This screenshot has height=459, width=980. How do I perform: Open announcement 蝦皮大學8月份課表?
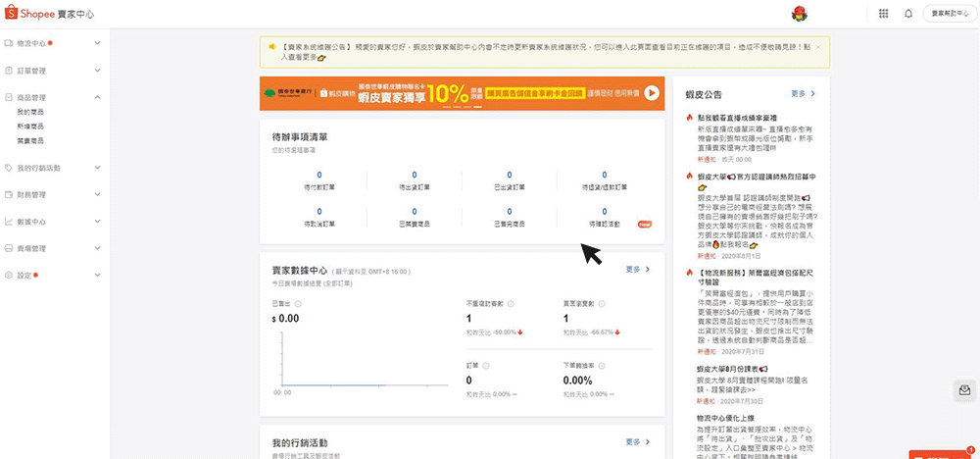pos(732,369)
